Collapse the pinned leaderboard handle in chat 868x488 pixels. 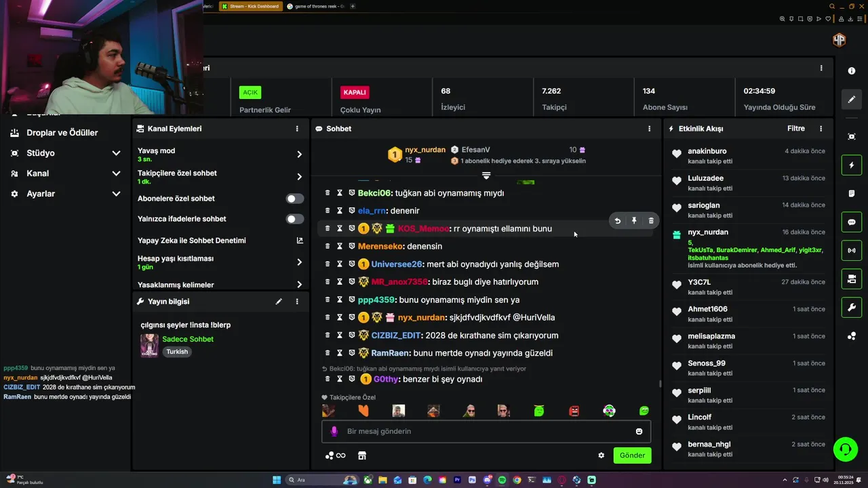[x=486, y=176]
